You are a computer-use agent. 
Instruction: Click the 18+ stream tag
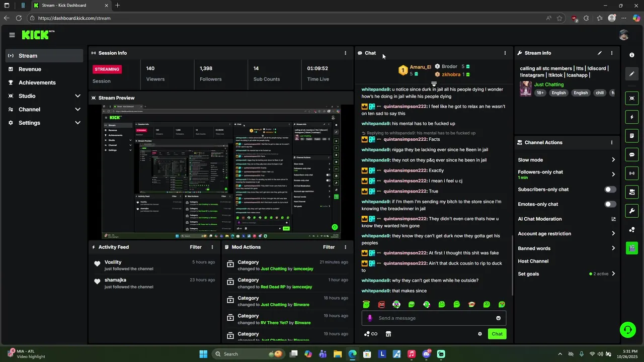tap(540, 93)
